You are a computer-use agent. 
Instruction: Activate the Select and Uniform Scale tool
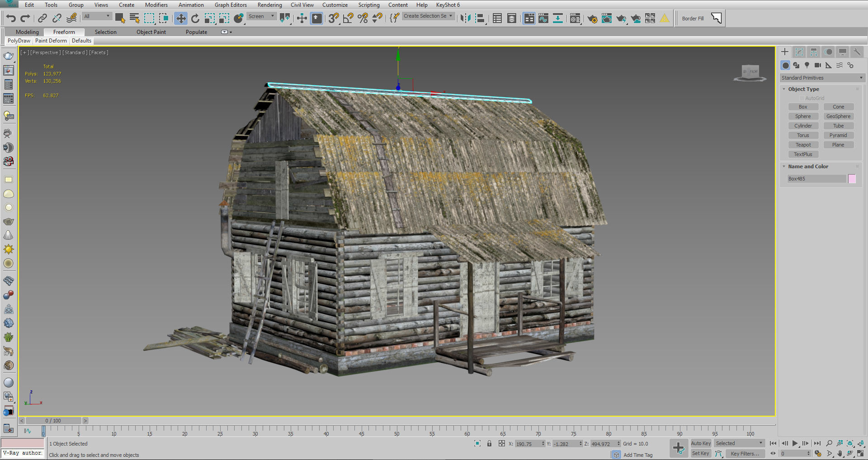(x=210, y=18)
